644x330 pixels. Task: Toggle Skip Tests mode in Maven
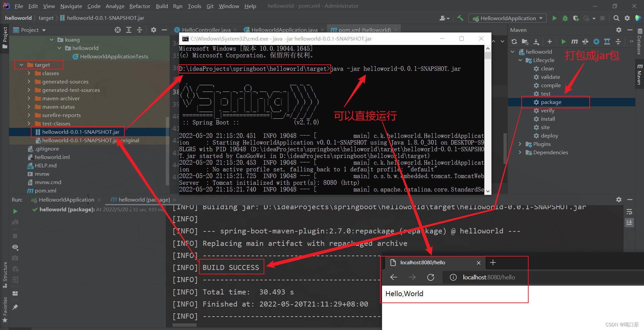pos(596,42)
